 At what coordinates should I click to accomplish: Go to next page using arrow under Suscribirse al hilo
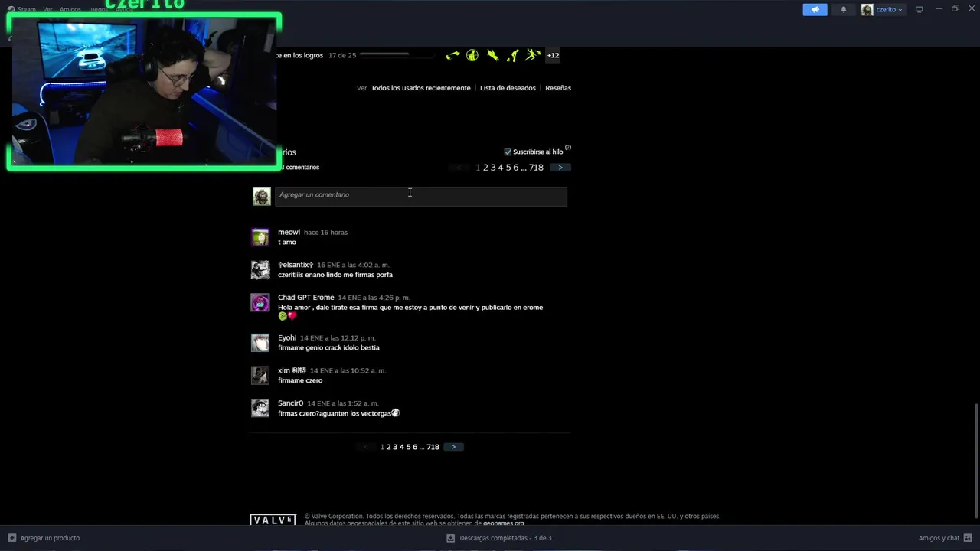point(560,168)
